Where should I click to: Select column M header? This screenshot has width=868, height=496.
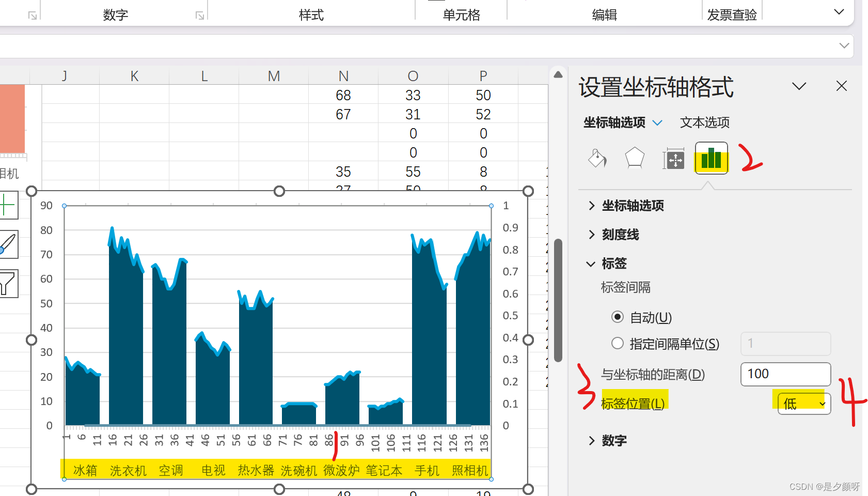pyautogui.click(x=274, y=76)
